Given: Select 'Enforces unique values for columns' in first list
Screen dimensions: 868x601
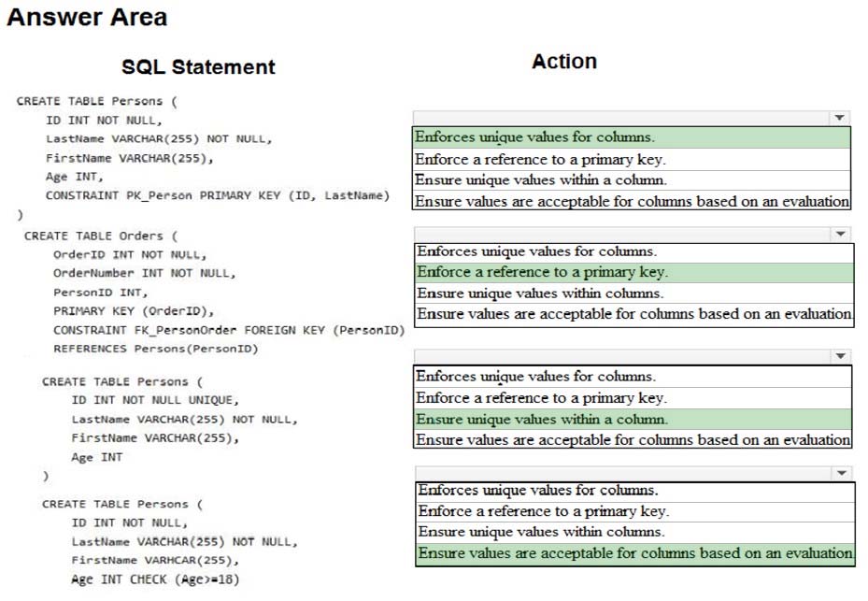Looking at the screenshot, I should click(632, 137).
